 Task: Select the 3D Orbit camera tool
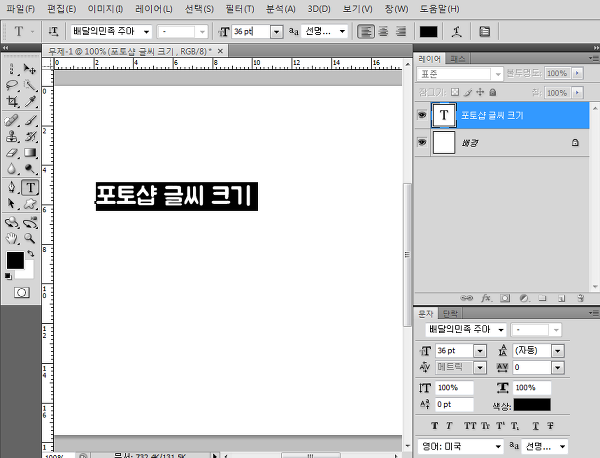tap(30, 222)
